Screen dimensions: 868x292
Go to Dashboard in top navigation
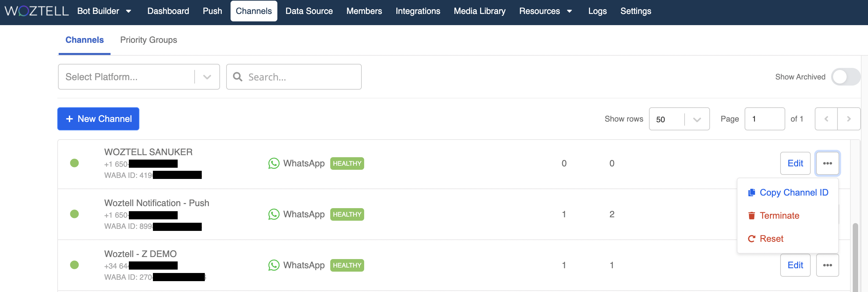click(168, 11)
